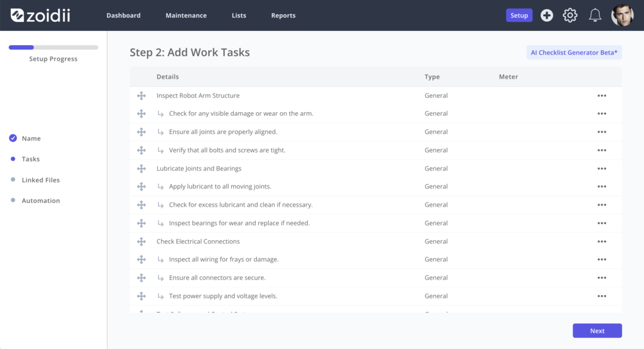Open the Reports menu
644x349 pixels.
[x=283, y=15]
